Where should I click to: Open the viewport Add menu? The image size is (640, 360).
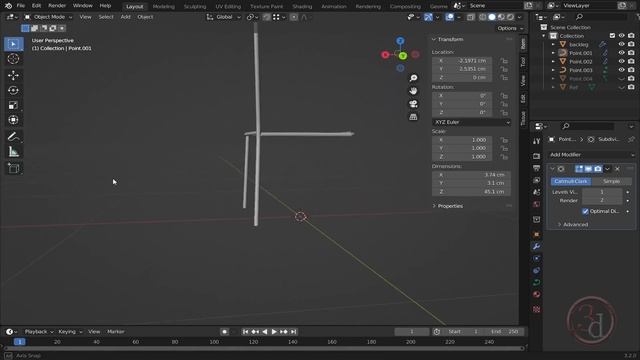tap(125, 17)
